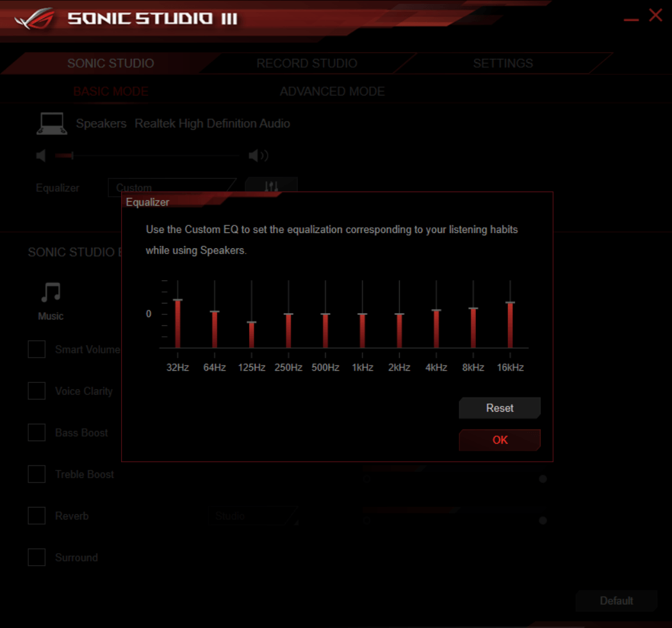Viewport: 672px width, 628px height.
Task: Switch to the Record Studio tab
Action: [x=307, y=63]
